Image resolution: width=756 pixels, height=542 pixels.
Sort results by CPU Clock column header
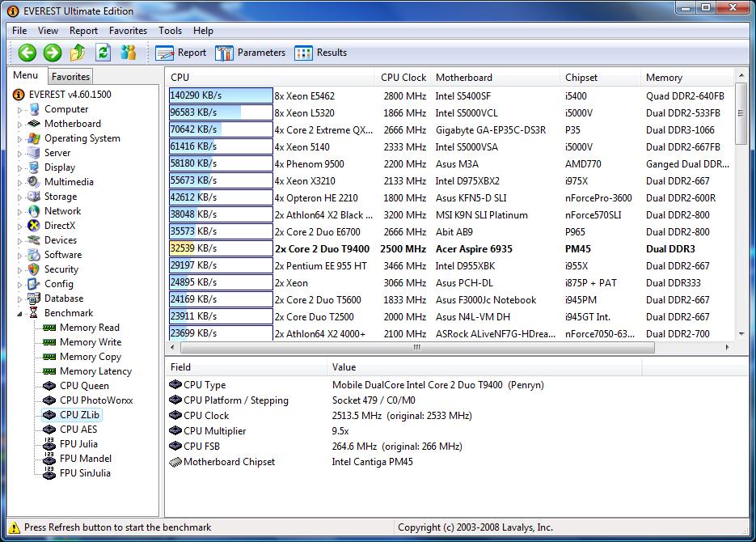pyautogui.click(x=403, y=77)
